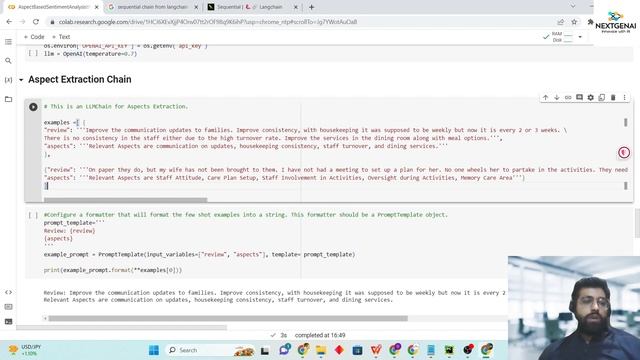Open the RAM/Disk runtime dropdown arrow
The width and height of the screenshot is (640, 360).
click(x=580, y=37)
